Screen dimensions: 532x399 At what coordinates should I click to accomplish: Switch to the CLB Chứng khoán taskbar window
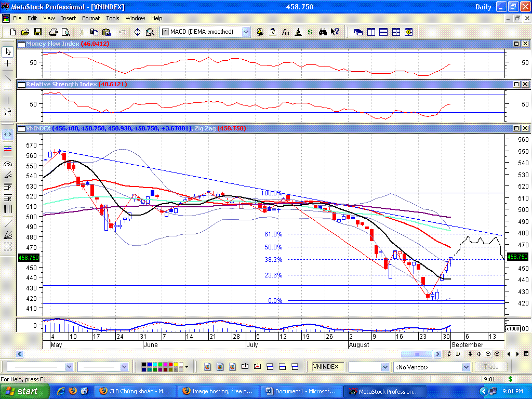click(136, 391)
